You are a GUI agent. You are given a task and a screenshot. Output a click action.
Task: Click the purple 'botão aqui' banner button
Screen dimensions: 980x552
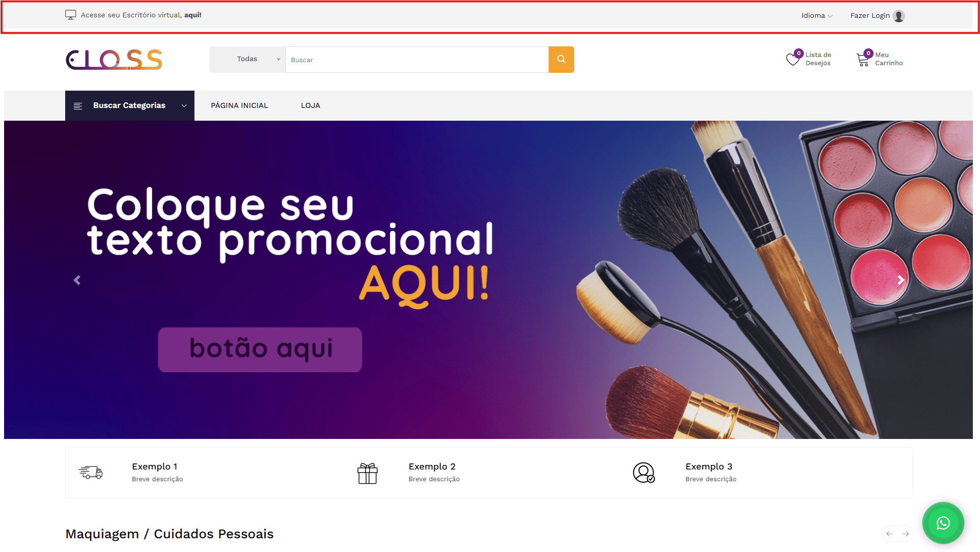(260, 350)
